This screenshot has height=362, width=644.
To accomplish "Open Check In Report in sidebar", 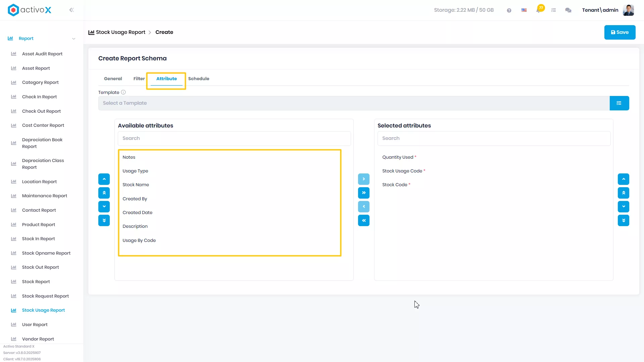I will [x=39, y=97].
